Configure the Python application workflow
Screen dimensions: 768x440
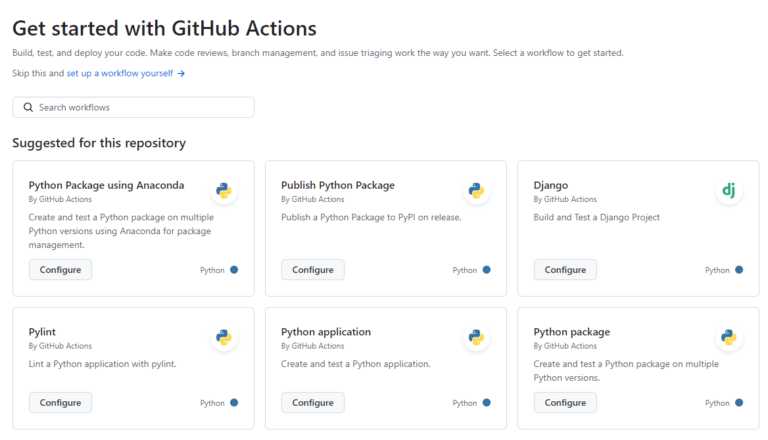(x=312, y=403)
